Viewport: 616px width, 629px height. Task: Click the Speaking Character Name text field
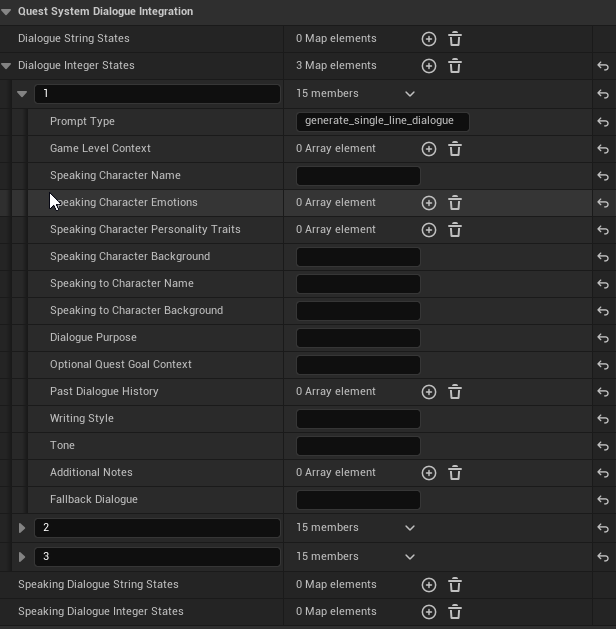coord(358,176)
